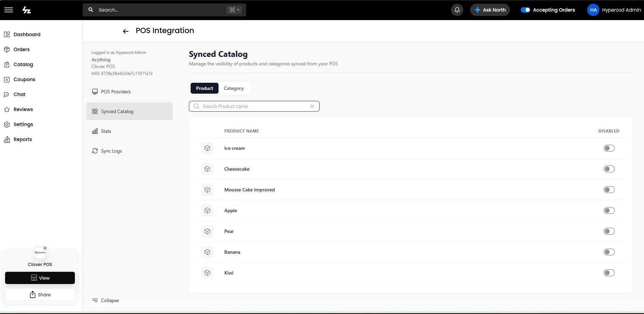Viewport: 644px width, 314px height.
Task: Toggle disabled switch for Apple
Action: 609,210
